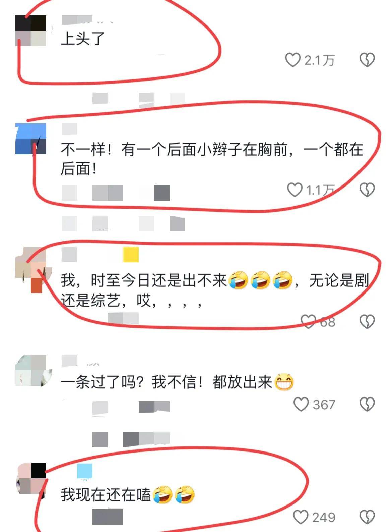
Task: Like the comment with 68 likes
Action: pyautogui.click(x=308, y=321)
